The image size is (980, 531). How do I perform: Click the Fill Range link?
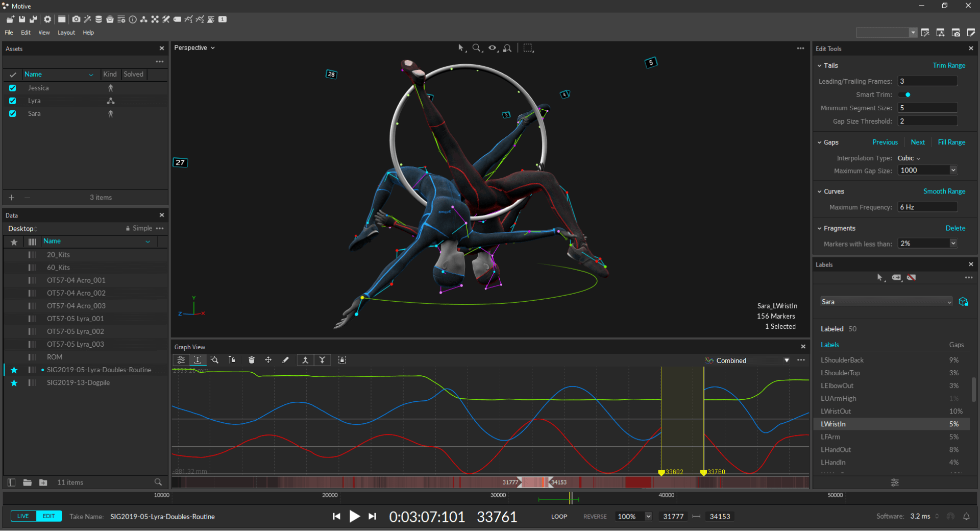pyautogui.click(x=951, y=142)
